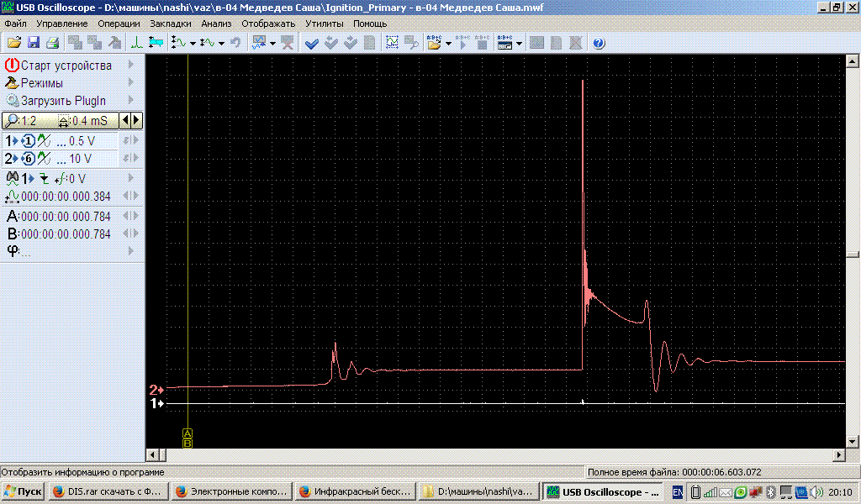Expand the φ row arrow
This screenshot has width=861, height=504.
click(x=130, y=250)
